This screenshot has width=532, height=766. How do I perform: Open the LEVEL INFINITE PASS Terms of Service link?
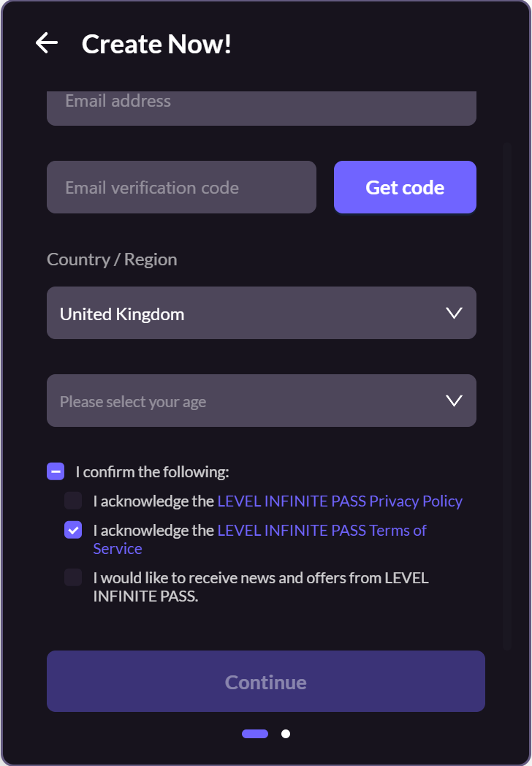pyautogui.click(x=322, y=530)
